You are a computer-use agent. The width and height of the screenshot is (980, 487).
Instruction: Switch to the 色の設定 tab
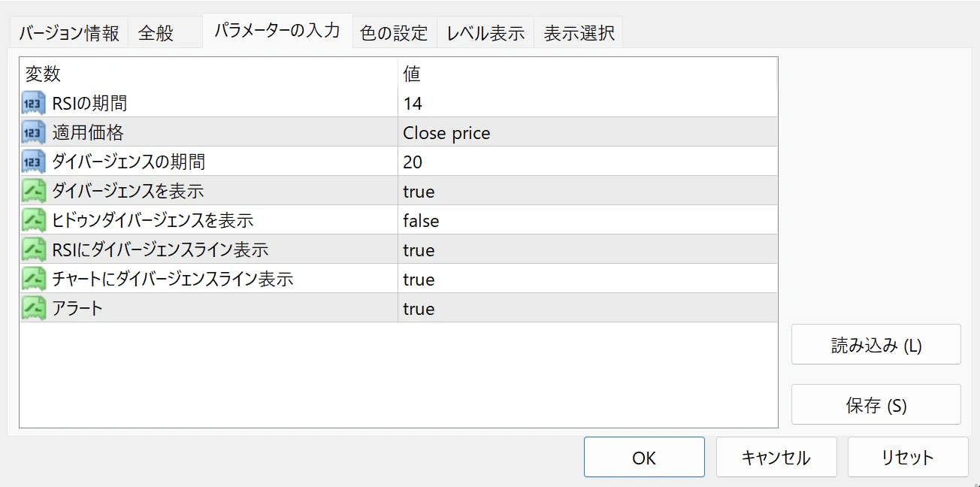tap(394, 33)
